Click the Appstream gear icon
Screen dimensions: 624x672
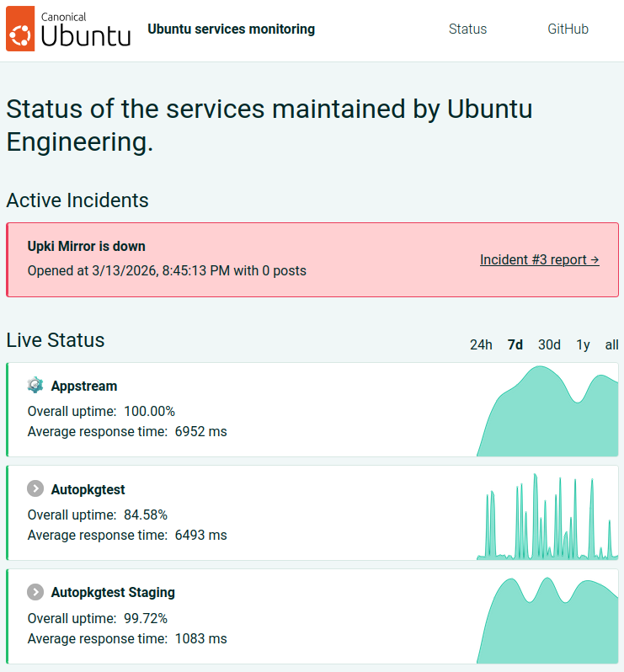[35, 386]
